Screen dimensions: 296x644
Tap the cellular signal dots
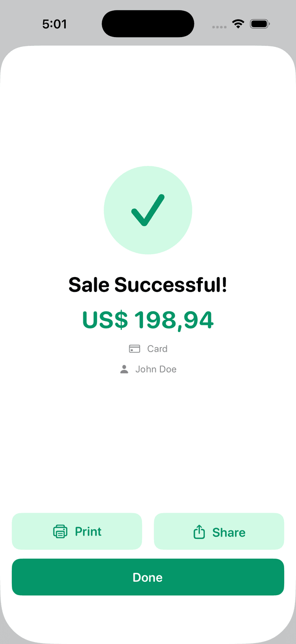tap(219, 27)
